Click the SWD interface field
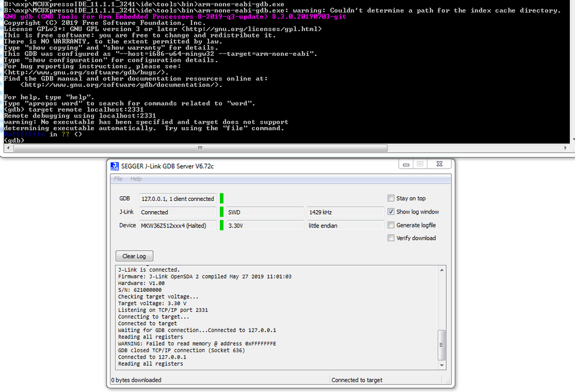This screenshot has width=575, height=392. click(265, 212)
